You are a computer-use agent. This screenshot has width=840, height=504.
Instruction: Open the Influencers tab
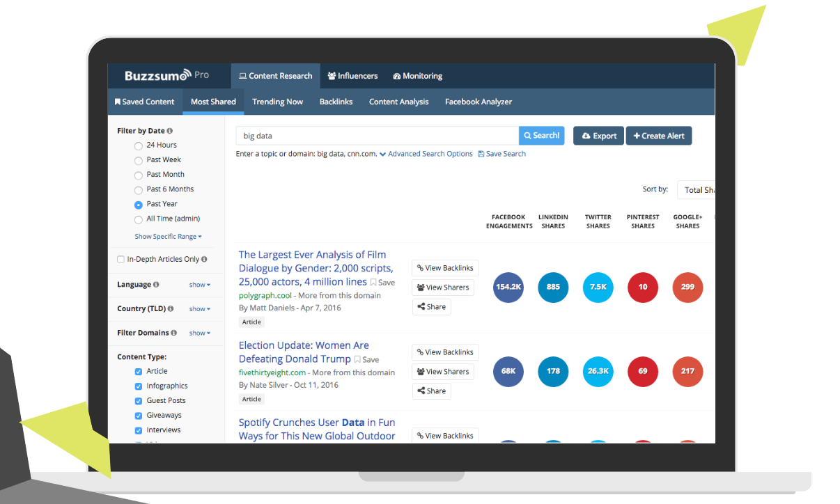pyautogui.click(x=352, y=76)
